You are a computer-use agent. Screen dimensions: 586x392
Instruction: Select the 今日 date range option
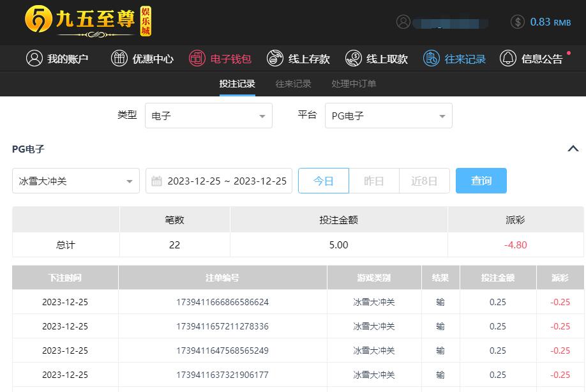coord(324,181)
